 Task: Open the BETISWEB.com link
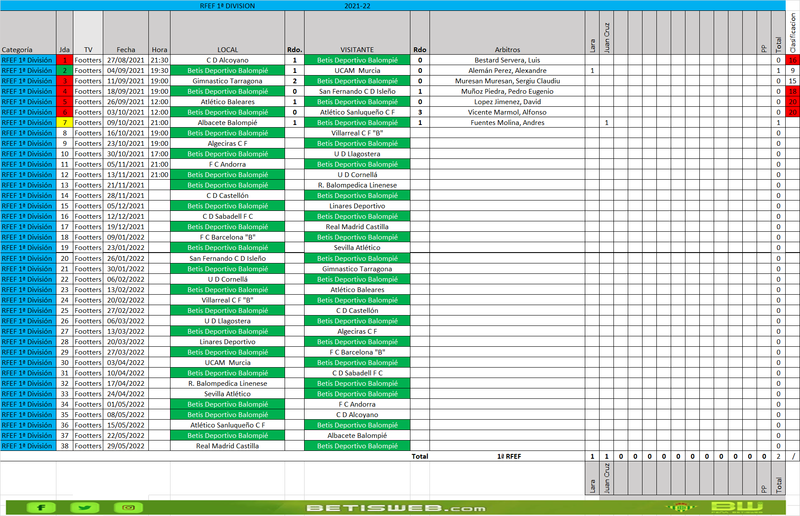pos(396,508)
